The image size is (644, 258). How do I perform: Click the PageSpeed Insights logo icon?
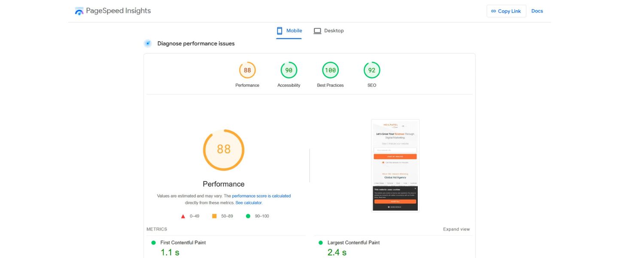click(79, 10)
